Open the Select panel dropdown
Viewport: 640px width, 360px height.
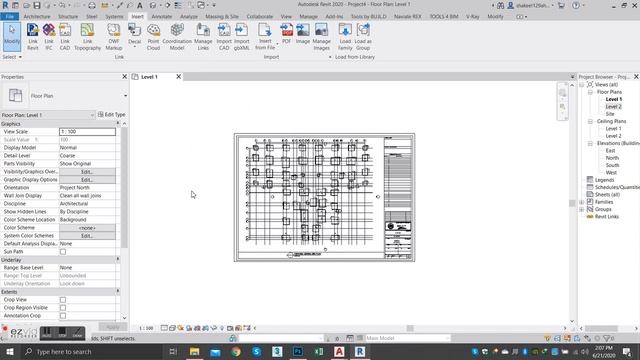12,57
